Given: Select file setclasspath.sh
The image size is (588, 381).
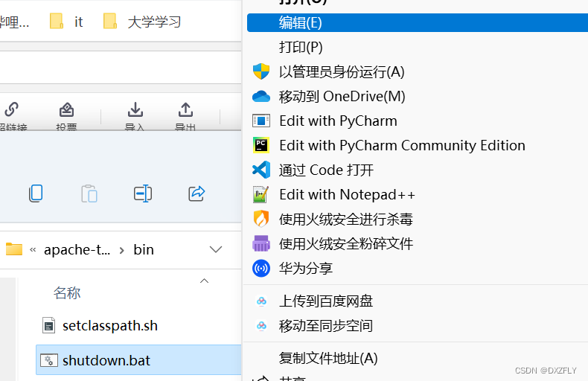Looking at the screenshot, I should 109,325.
